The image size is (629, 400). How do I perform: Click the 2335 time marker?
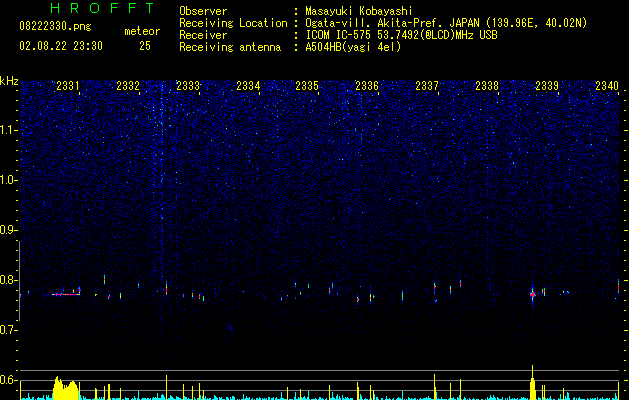[307, 85]
